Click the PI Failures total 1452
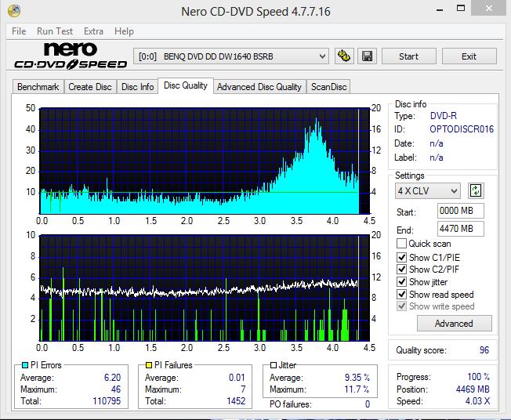 236,401
